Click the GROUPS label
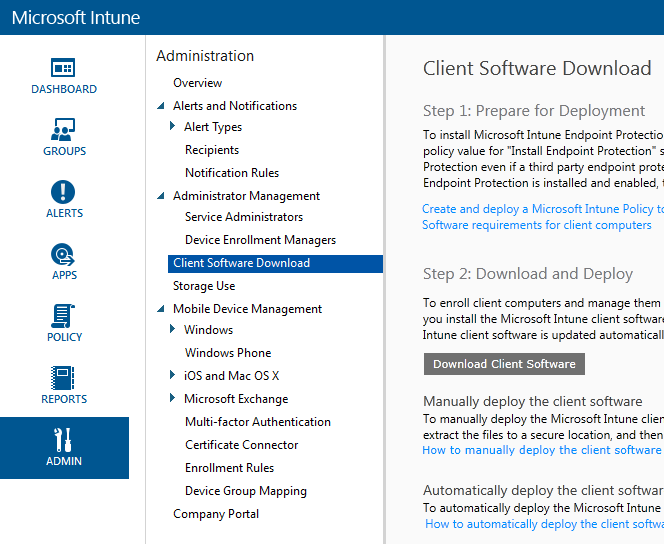Screen dimensions: 664x544 pos(64,151)
